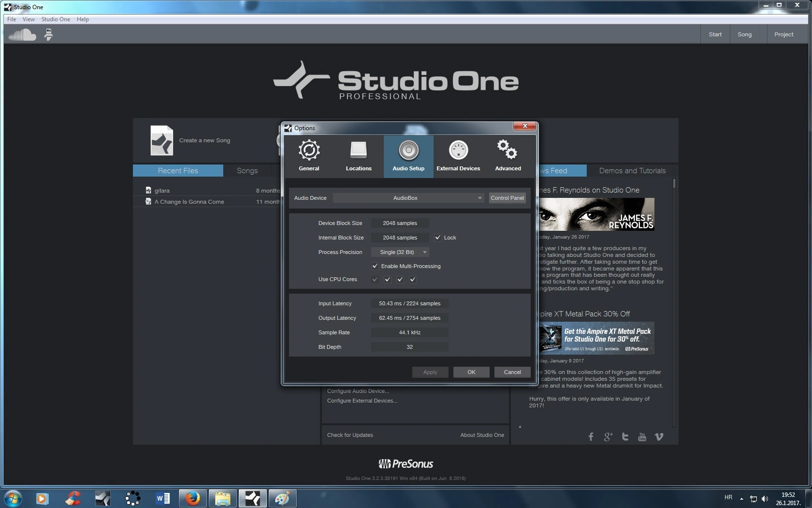Click the Internal Block Size value field
This screenshot has width=812, height=508.
click(400, 238)
